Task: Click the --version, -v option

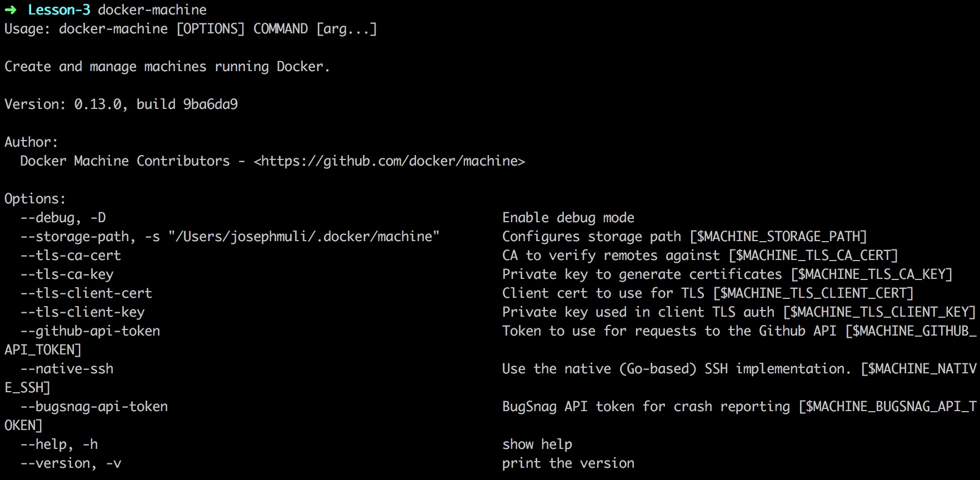Action: click(71, 463)
